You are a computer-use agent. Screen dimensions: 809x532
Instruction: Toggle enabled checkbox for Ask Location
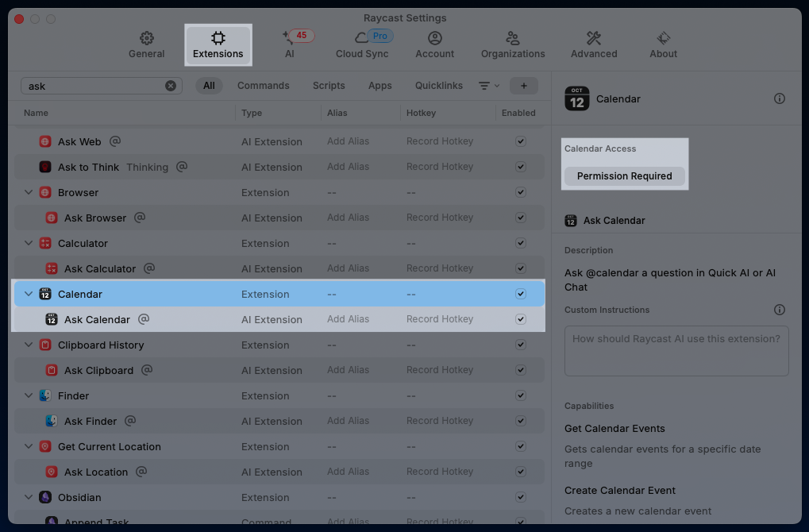pos(521,472)
